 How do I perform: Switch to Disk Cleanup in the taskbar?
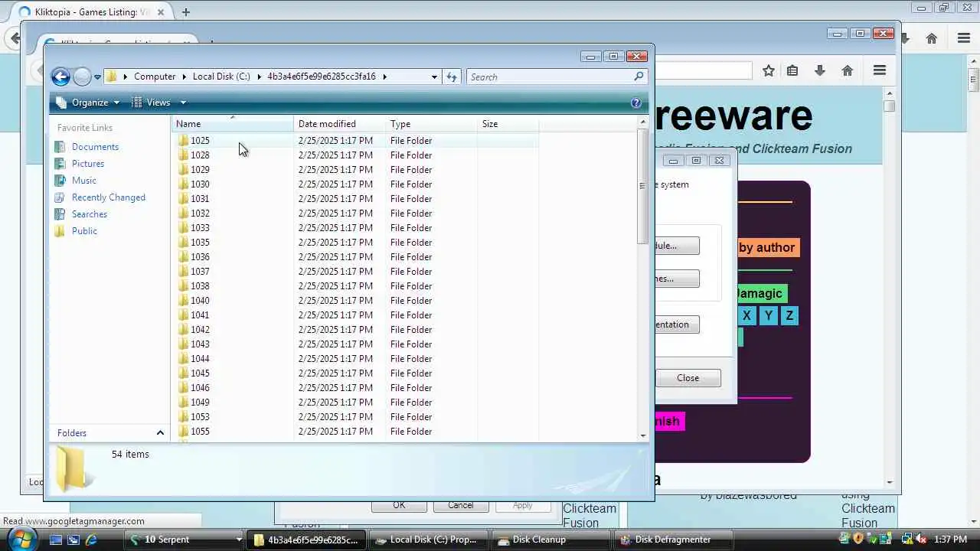point(550,540)
